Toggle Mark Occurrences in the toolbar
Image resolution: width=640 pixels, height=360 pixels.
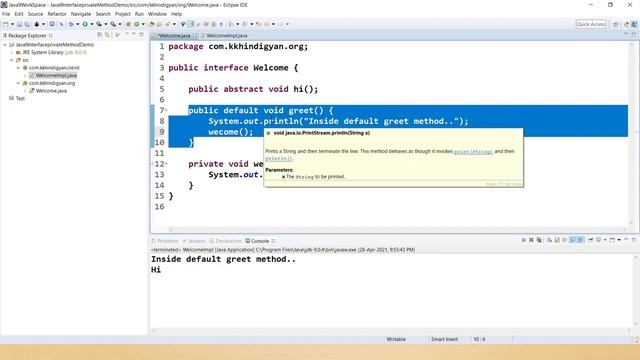tap(191, 24)
